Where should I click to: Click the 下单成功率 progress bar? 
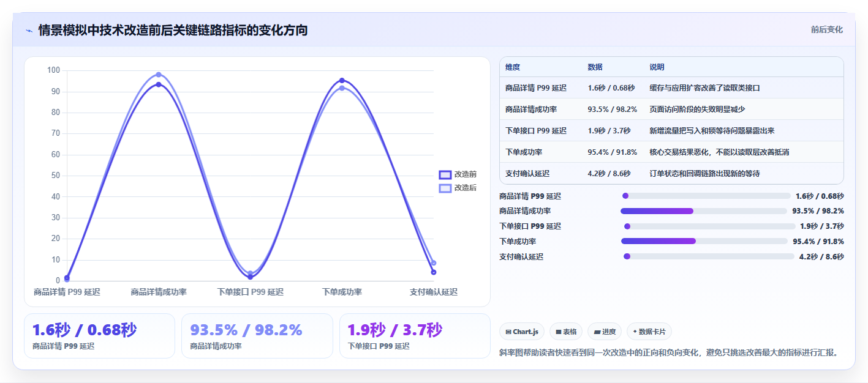click(704, 241)
